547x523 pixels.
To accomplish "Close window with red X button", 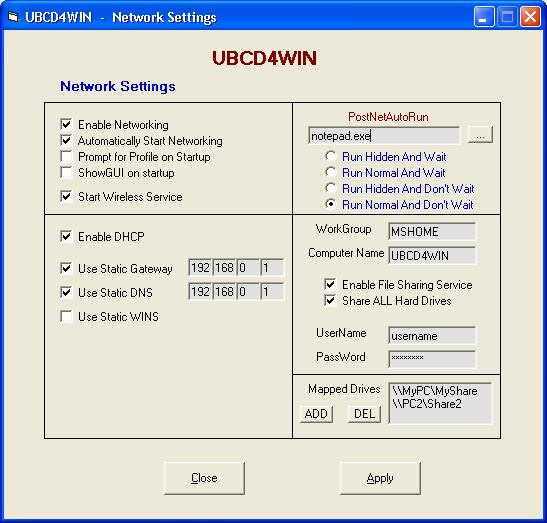I will tap(530, 17).
